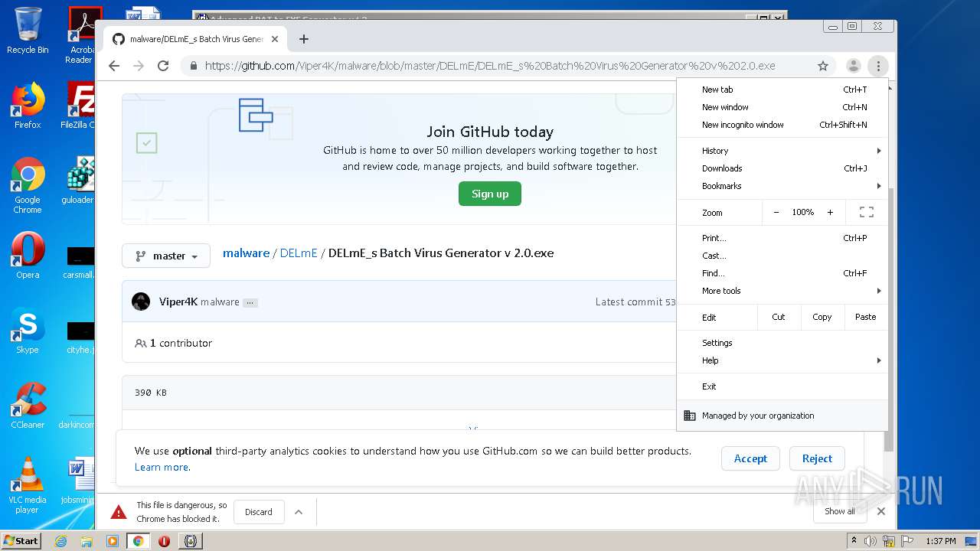The image size is (980, 551).
Task: Discard the dangerous download
Action: 259,512
